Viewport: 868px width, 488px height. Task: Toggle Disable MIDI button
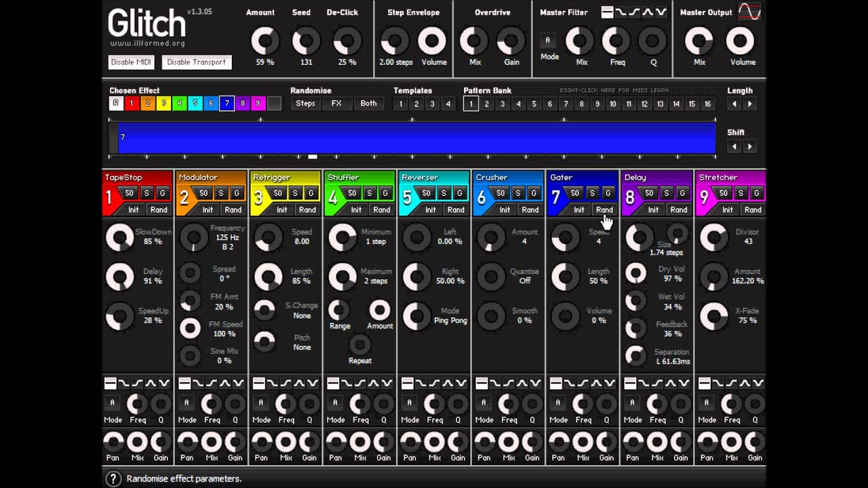pos(132,62)
